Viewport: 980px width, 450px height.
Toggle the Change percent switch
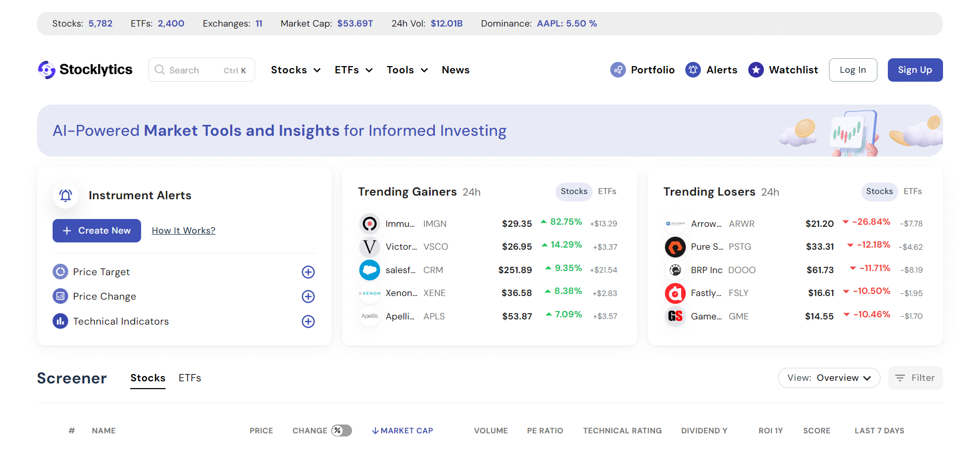click(342, 431)
